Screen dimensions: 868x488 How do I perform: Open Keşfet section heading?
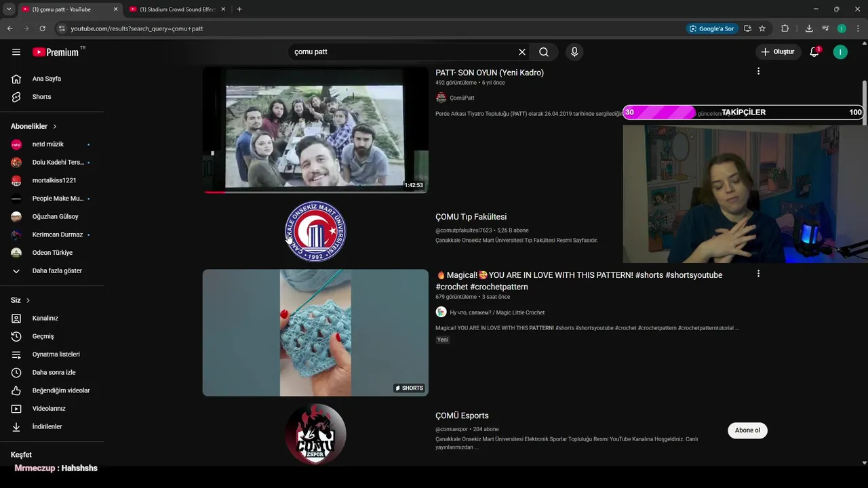pos(21,455)
